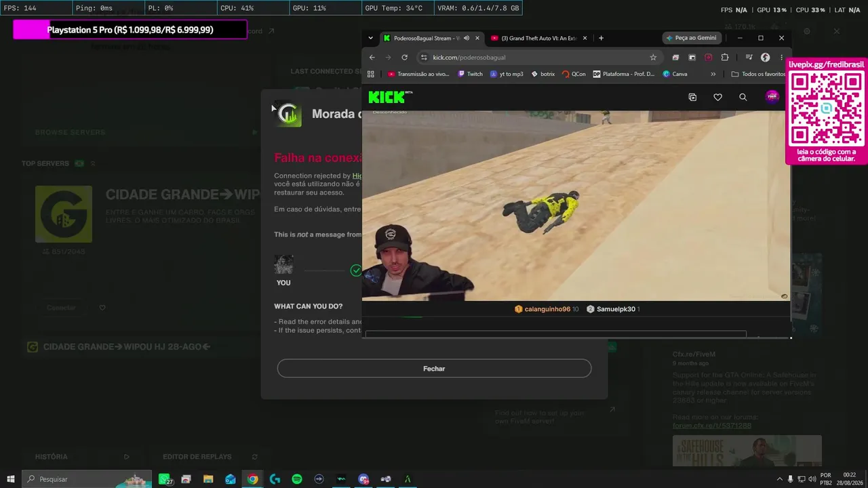Open WhatsApp from the taskbar
The width and height of the screenshot is (868, 488).
(165, 479)
